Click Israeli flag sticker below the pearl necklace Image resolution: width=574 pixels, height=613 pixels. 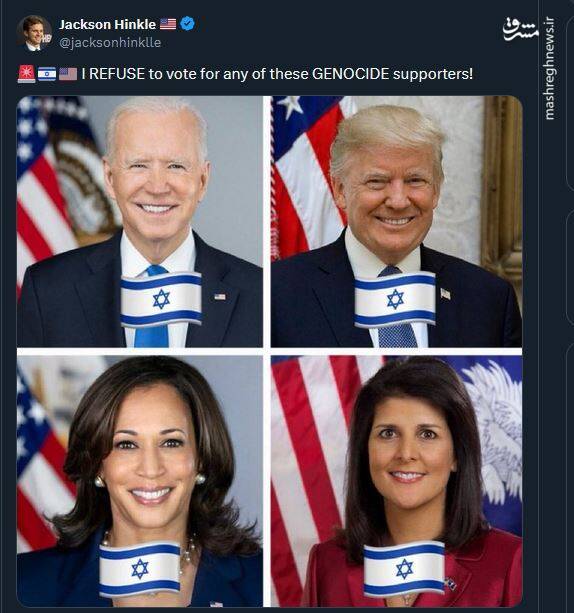pyautogui.click(x=140, y=569)
